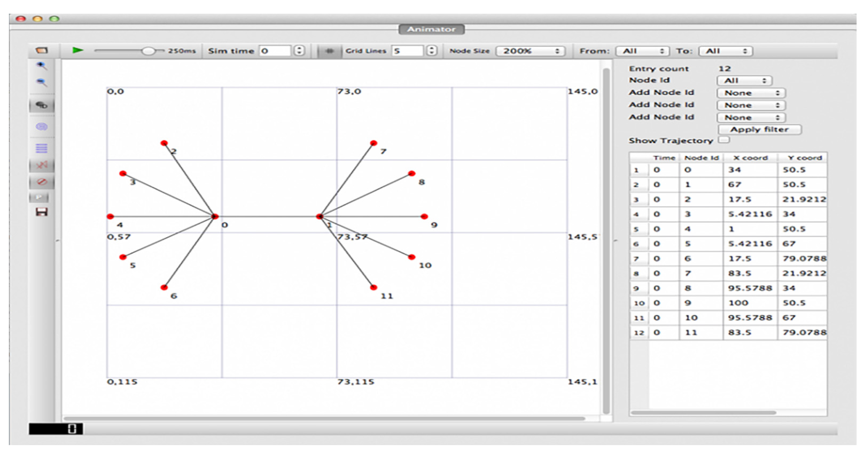This screenshot has height=457, width=868.
Task: Click the open trace file folder icon
Action: (x=42, y=50)
